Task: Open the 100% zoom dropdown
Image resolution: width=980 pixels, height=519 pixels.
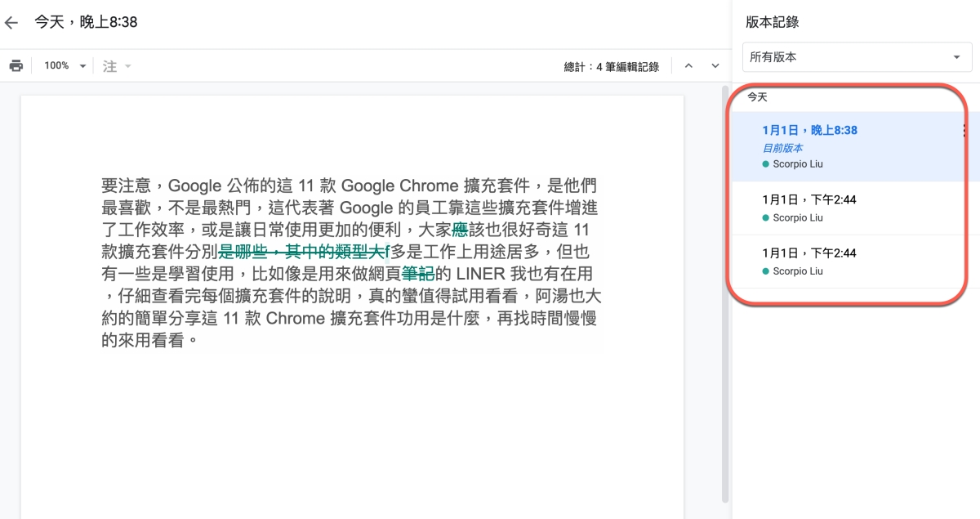Action: pyautogui.click(x=65, y=65)
